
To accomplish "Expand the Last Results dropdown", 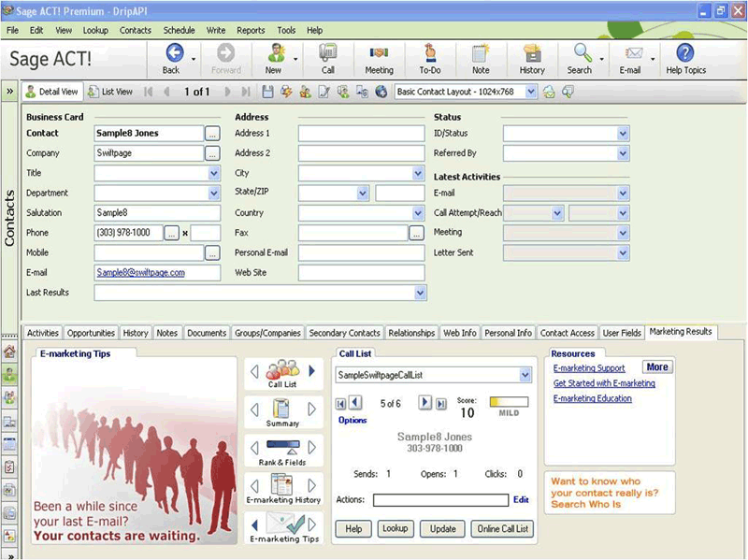I will [x=420, y=293].
